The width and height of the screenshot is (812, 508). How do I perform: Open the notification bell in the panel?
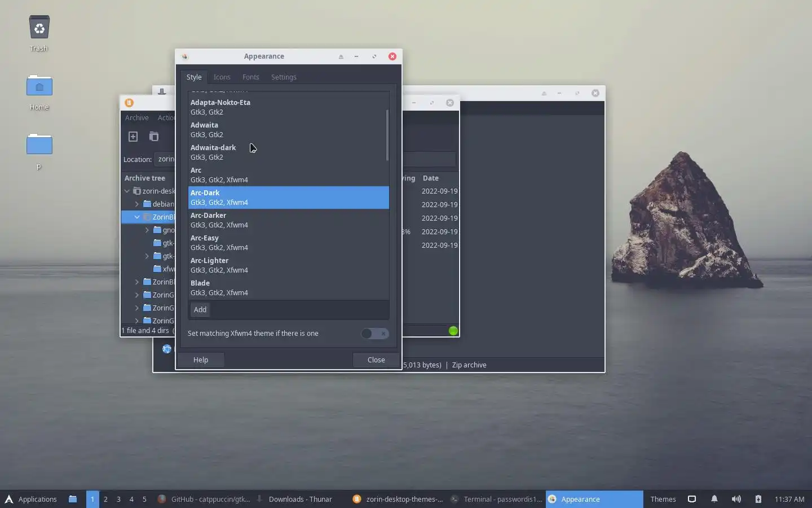[714, 499]
